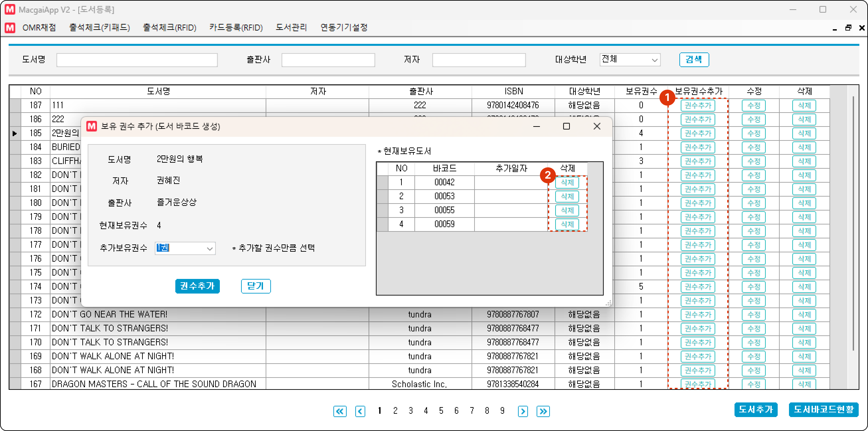Click the MacgaiApp logo in menu bar
The width and height of the screenshot is (868, 431).
[10, 28]
